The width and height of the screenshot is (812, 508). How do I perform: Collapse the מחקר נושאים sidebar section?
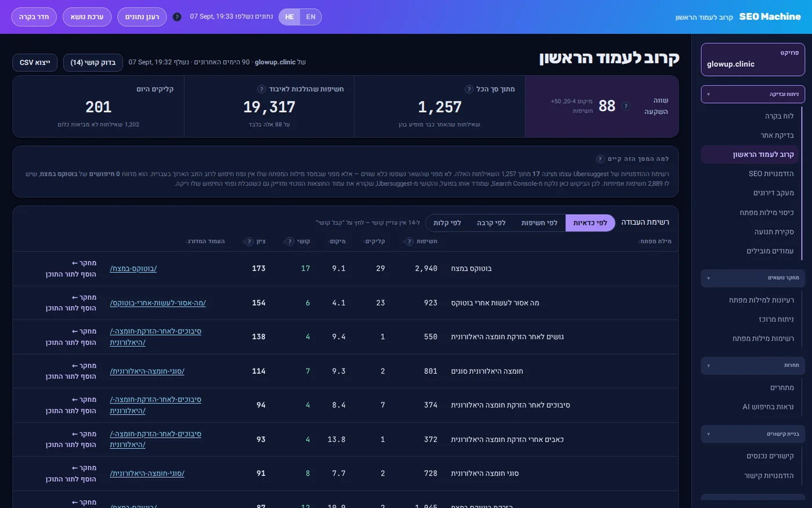point(753,278)
